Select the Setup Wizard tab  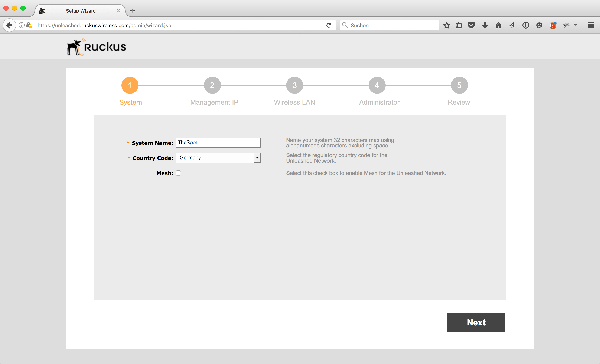coord(80,11)
